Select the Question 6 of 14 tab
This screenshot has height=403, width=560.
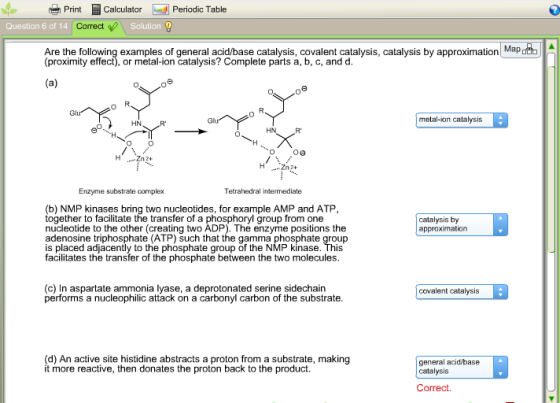point(36,26)
